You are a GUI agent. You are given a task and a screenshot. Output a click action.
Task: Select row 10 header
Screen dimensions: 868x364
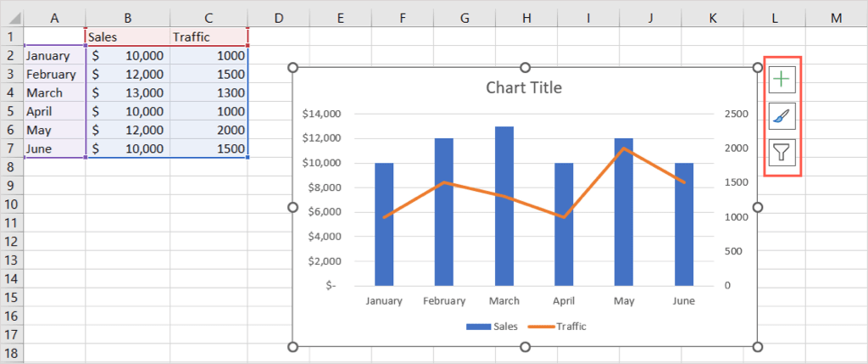click(x=11, y=204)
